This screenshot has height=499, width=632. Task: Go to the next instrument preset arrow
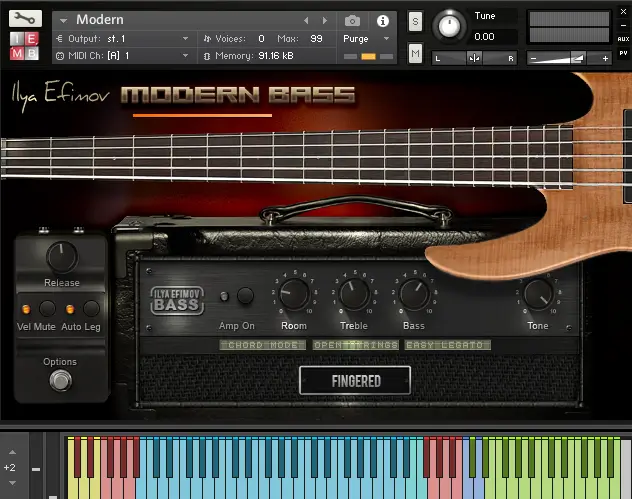(325, 20)
